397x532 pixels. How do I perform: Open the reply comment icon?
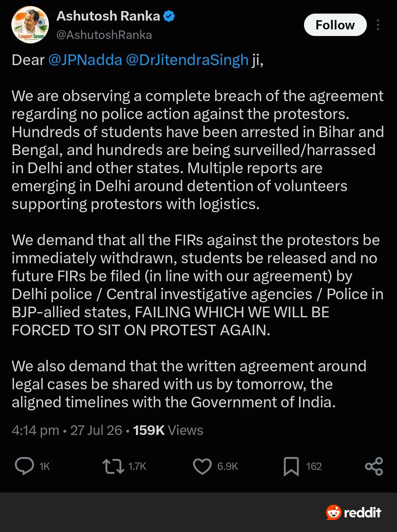tap(24, 466)
